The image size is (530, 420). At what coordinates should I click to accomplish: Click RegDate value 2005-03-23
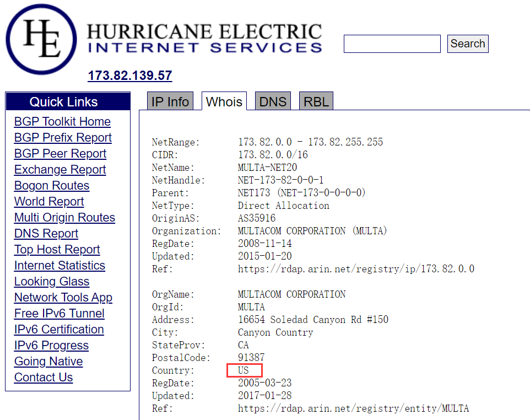click(264, 383)
